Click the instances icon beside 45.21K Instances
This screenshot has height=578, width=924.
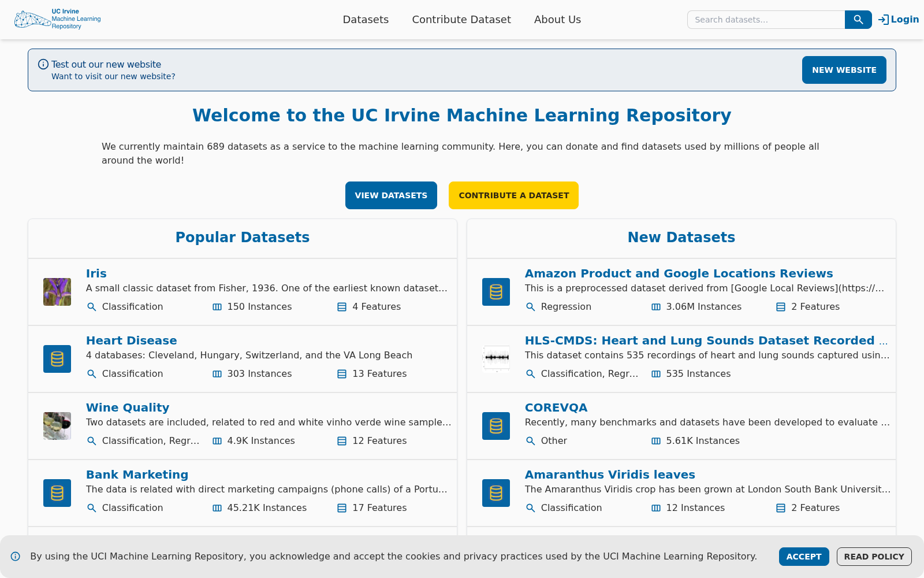[217, 508]
